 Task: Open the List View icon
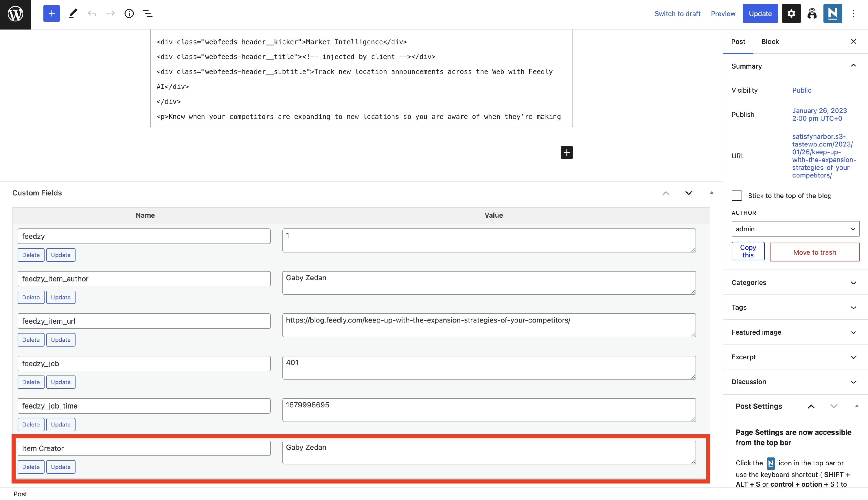[x=148, y=14]
